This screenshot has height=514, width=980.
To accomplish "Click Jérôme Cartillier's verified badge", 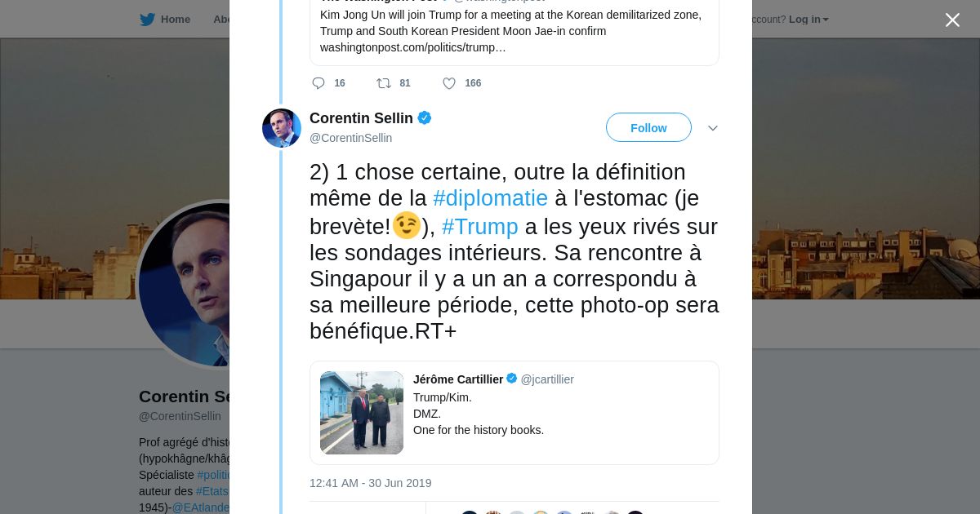I will [512, 379].
